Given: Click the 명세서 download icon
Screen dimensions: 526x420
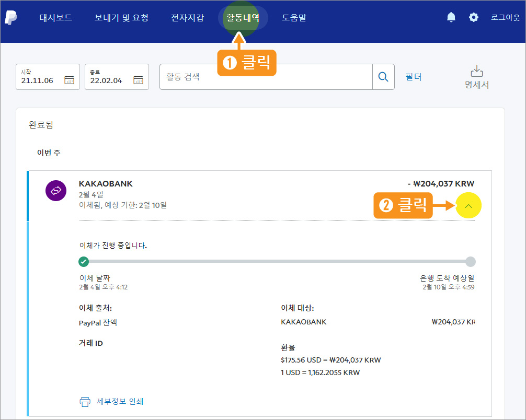Looking at the screenshot, I should tap(477, 71).
